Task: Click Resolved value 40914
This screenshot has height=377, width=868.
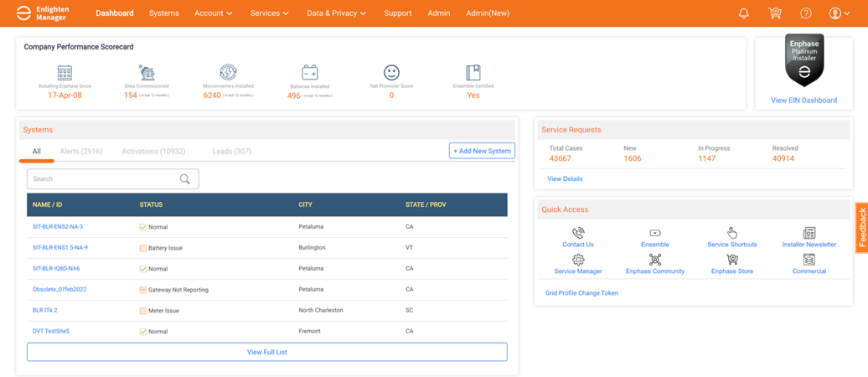Action: coord(783,158)
